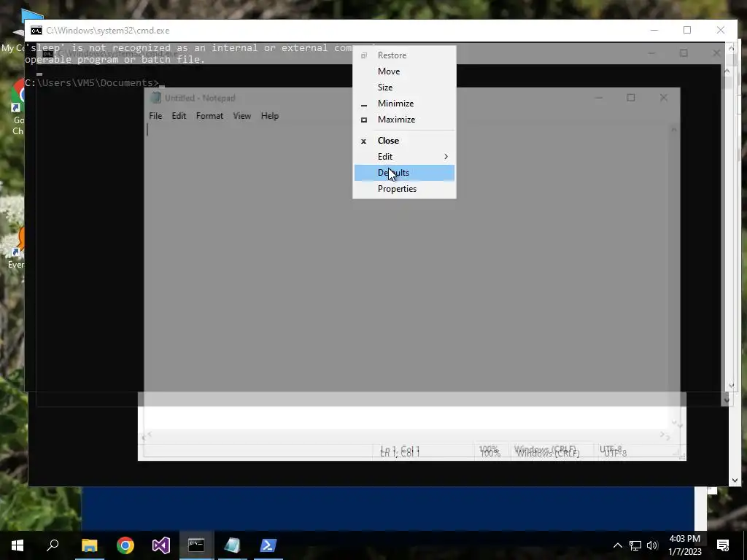Open the Notepad View menu

[x=241, y=116]
